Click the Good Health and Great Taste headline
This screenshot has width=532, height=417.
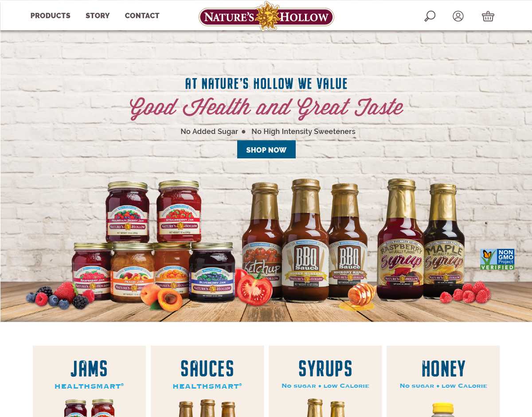tap(266, 108)
